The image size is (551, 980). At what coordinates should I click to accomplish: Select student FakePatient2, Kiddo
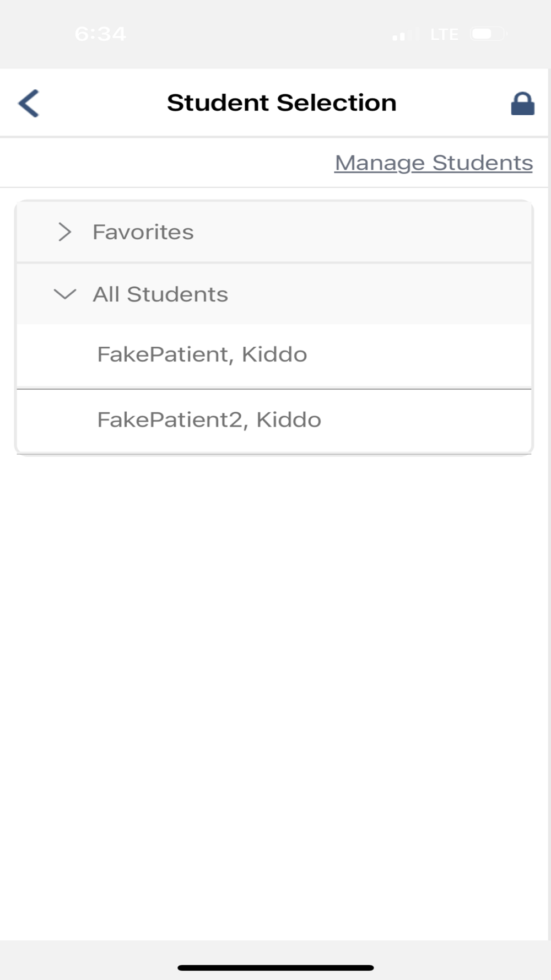tap(209, 420)
